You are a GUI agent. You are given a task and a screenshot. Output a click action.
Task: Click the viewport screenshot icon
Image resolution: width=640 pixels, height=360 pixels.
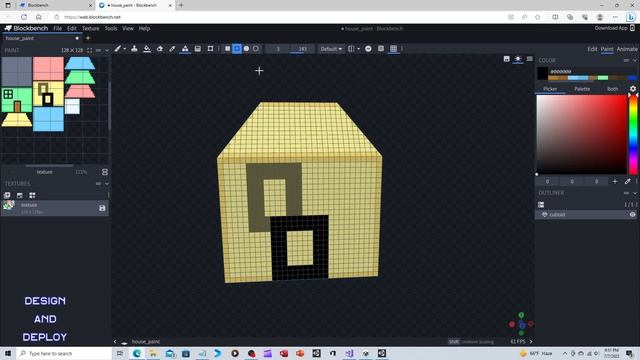tap(507, 59)
